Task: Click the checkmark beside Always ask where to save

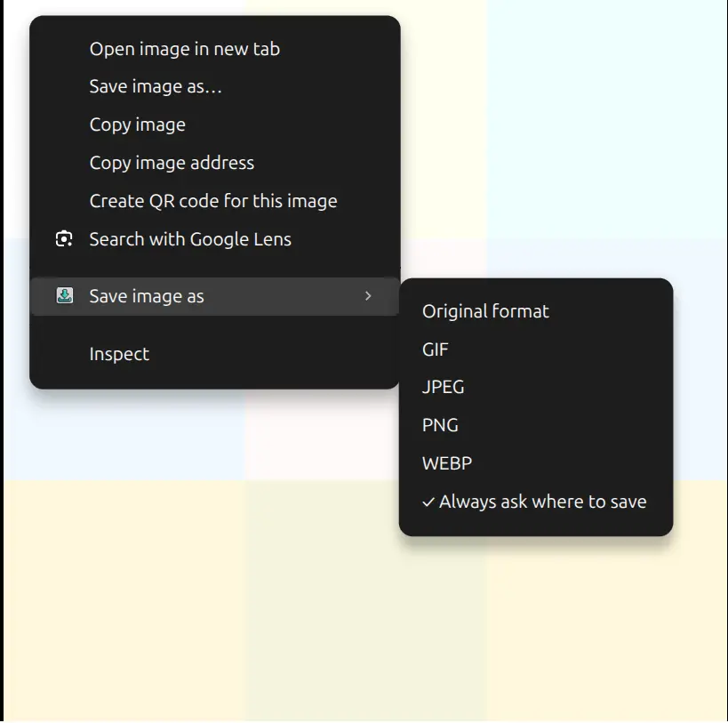Action: point(428,502)
